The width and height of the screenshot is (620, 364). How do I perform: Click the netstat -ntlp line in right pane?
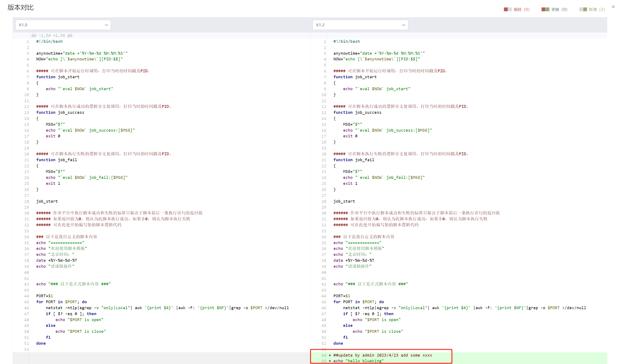465,308
